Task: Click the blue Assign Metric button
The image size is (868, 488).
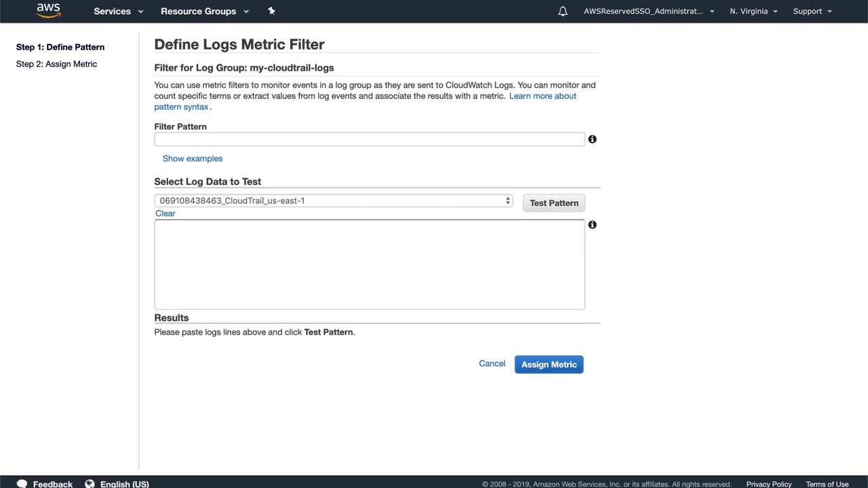Action: point(549,365)
